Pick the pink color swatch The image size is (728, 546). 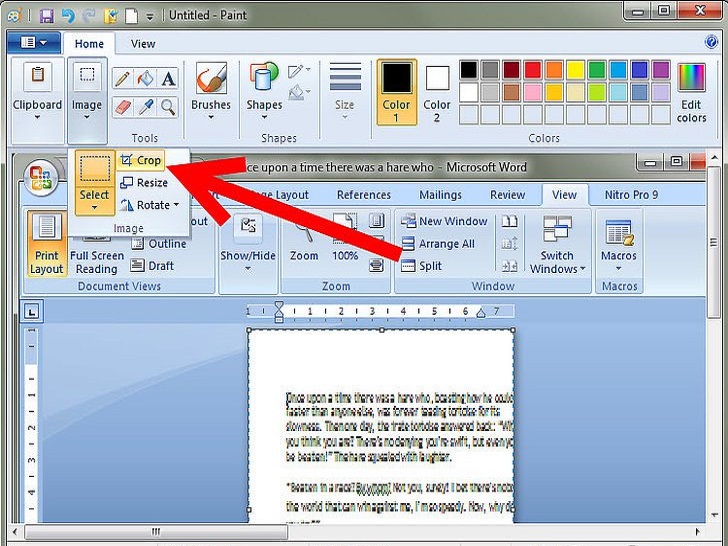click(533, 92)
